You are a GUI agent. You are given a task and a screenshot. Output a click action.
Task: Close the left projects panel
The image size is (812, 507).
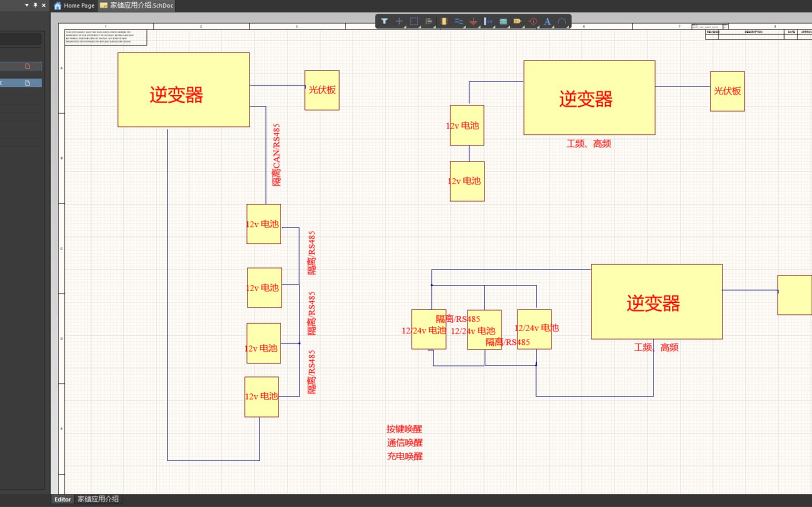coord(44,5)
